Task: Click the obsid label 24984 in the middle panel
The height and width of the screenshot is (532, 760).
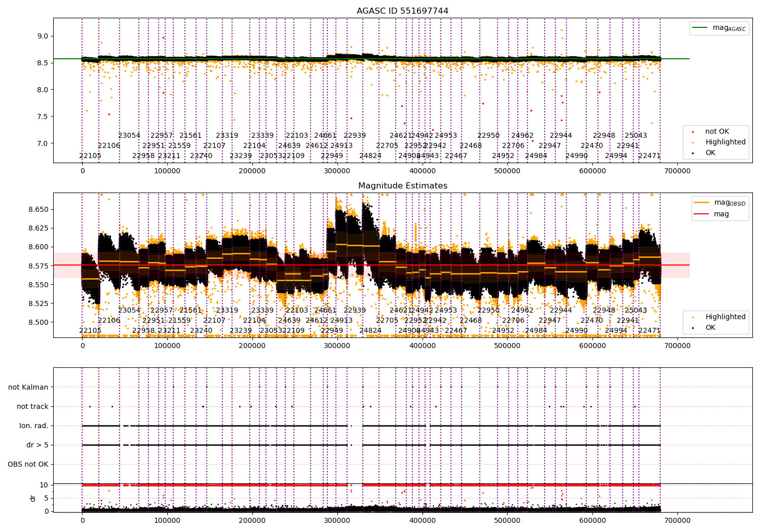Action: [536, 331]
